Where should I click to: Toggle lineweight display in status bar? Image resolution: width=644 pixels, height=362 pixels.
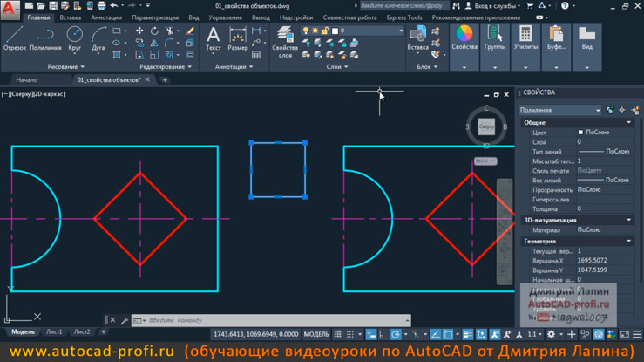click(x=467, y=334)
